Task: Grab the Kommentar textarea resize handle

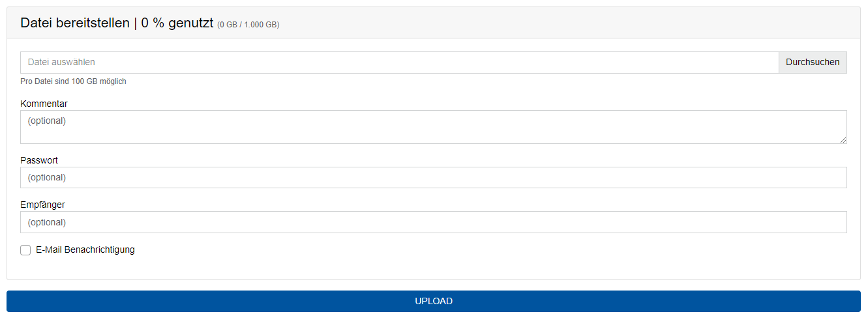Action: coord(843,140)
